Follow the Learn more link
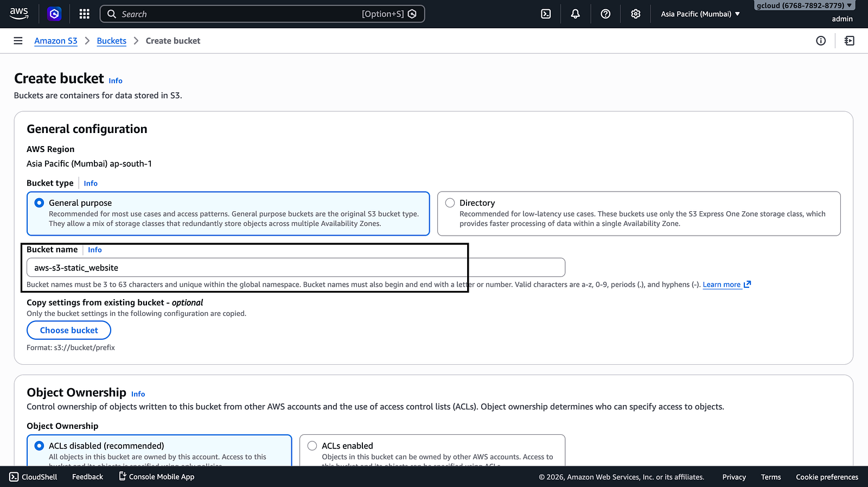Screen dimensions: 868x487 pos(722,284)
